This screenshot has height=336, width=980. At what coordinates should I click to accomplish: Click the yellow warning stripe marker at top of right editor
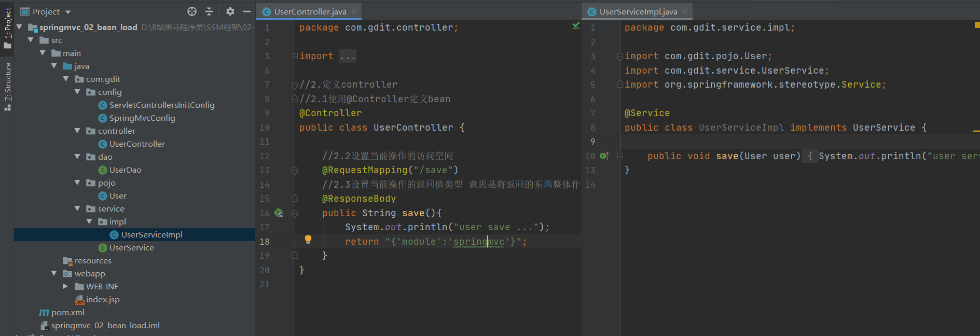coord(977,24)
